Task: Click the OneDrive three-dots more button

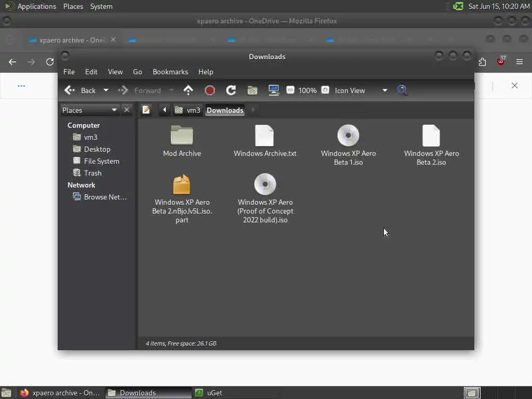Action: click(x=21, y=86)
